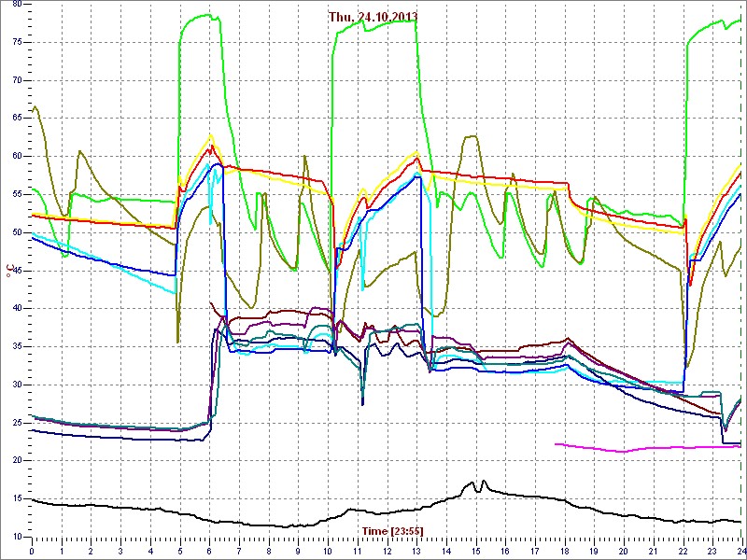Select the 30 label on the temperature axis

point(17,385)
